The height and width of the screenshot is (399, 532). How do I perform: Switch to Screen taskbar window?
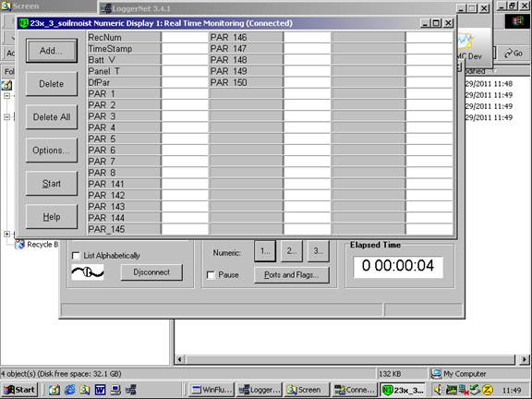pyautogui.click(x=307, y=390)
